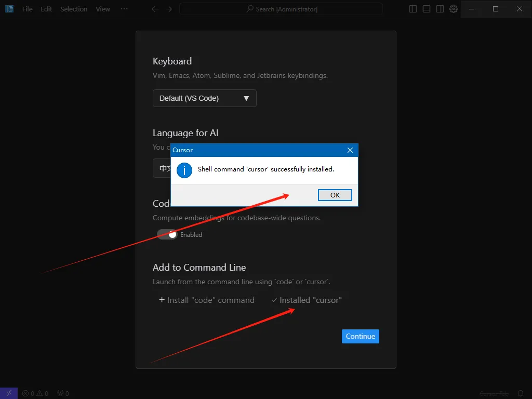The height and width of the screenshot is (399, 532).
Task: Open the Selection menu
Action: coord(74,9)
